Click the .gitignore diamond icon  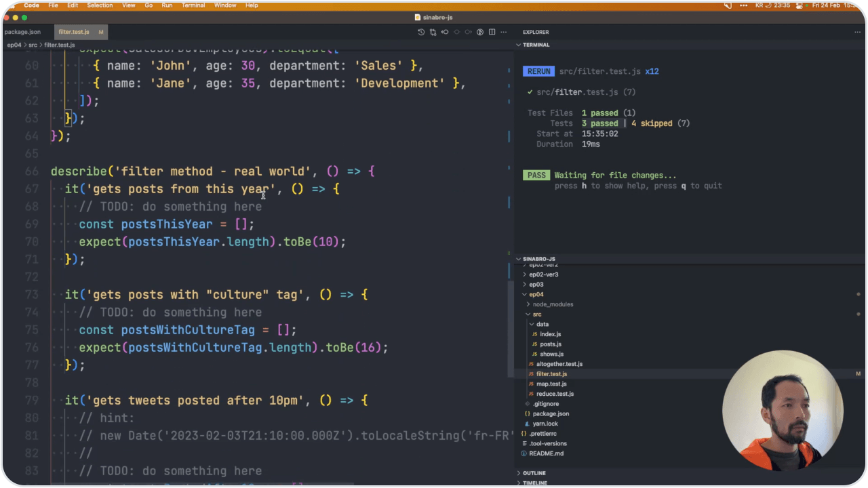point(527,404)
